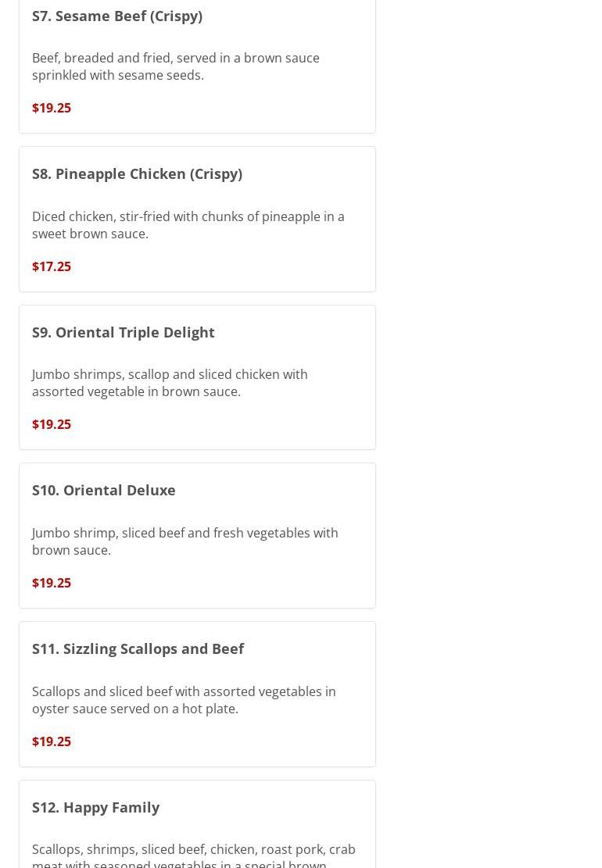Select the $19.25 price for Oriental Triple Delight
Screen dimensions: 602x868
point(52,424)
